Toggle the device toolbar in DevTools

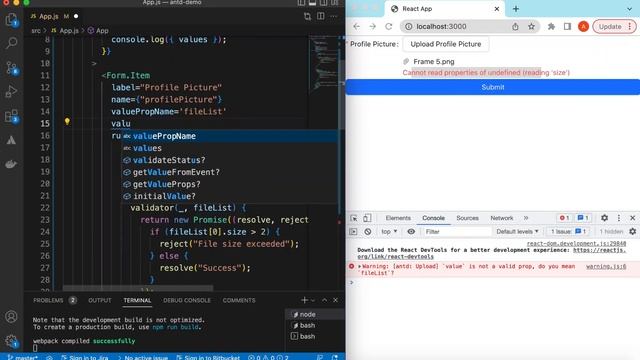[x=367, y=218]
